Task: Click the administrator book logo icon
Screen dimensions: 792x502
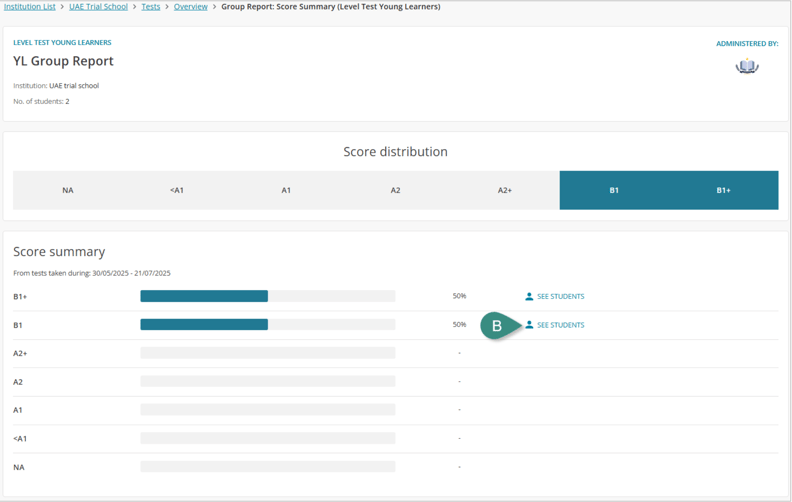Action: tap(747, 66)
